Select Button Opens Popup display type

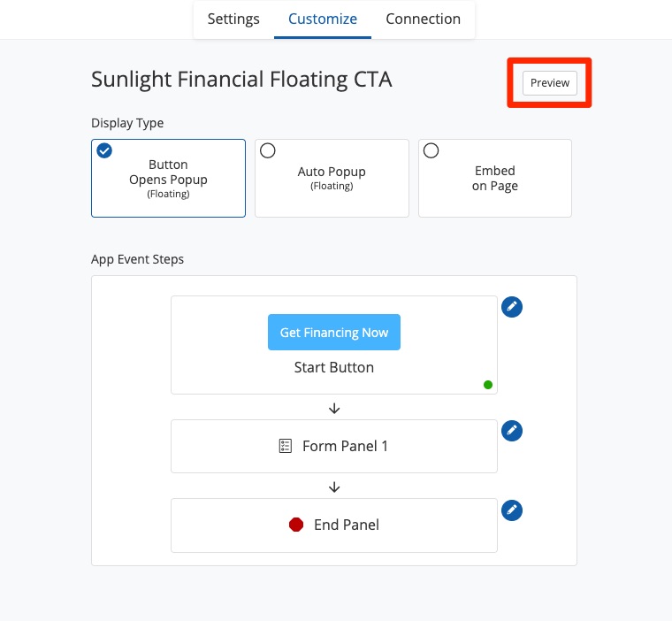(x=168, y=178)
